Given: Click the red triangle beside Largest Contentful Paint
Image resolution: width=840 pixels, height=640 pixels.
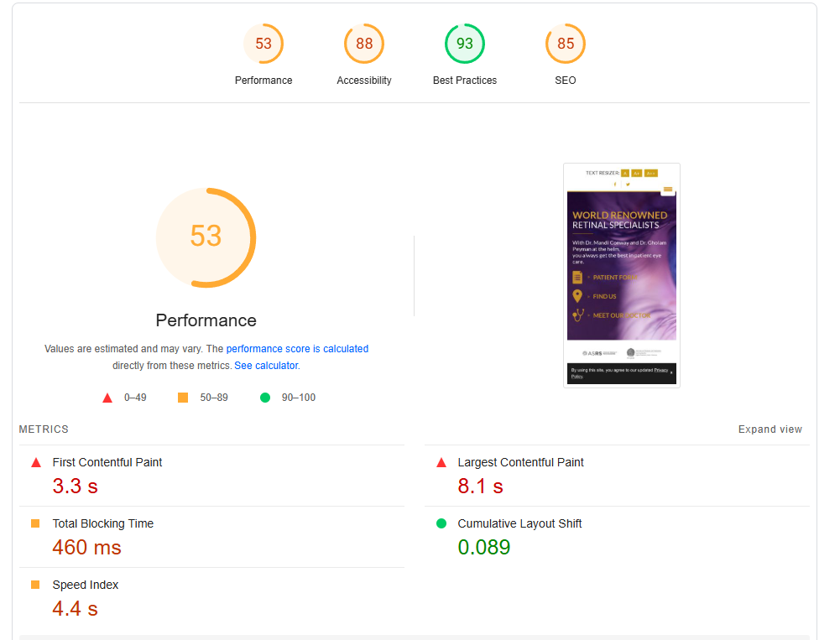Looking at the screenshot, I should 441,462.
